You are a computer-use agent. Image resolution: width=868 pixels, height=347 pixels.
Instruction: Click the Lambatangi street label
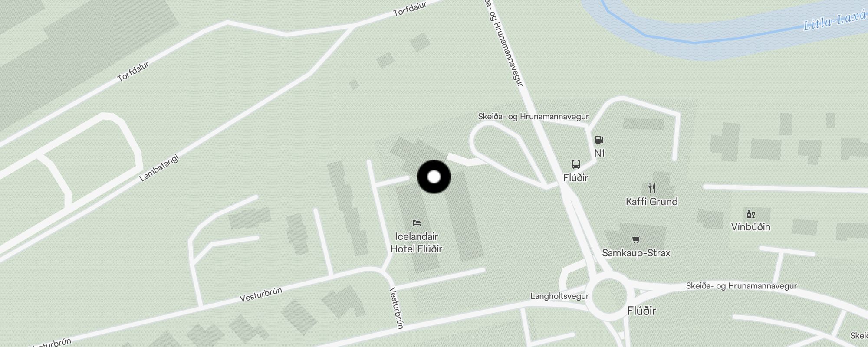(159, 169)
